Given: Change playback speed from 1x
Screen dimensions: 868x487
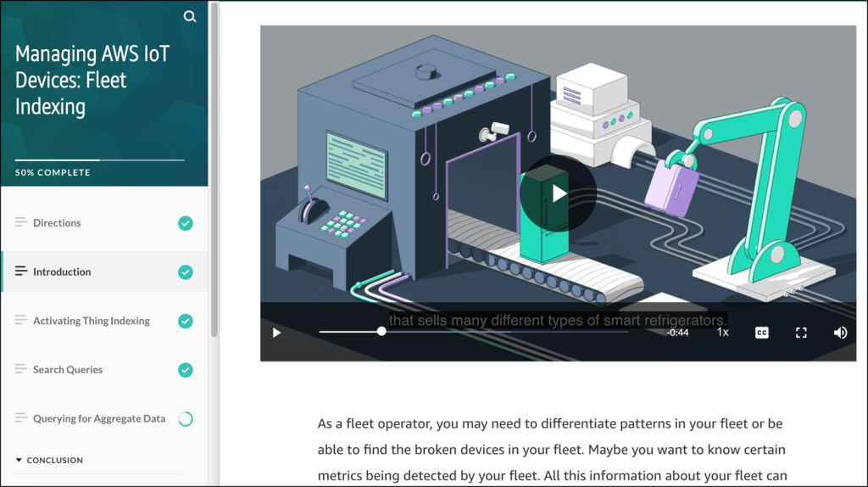Looking at the screenshot, I should click(x=723, y=332).
